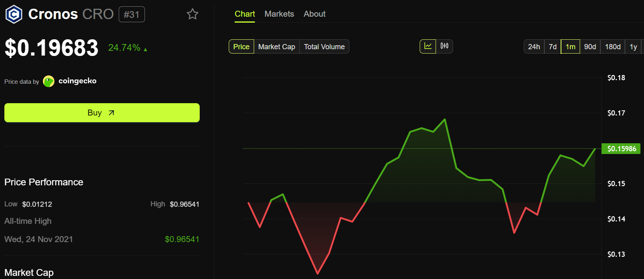Open the About tab

[x=314, y=14]
